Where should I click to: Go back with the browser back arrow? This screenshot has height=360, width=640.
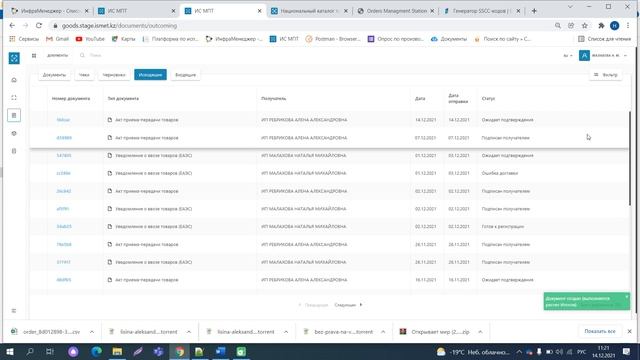pos(12,25)
